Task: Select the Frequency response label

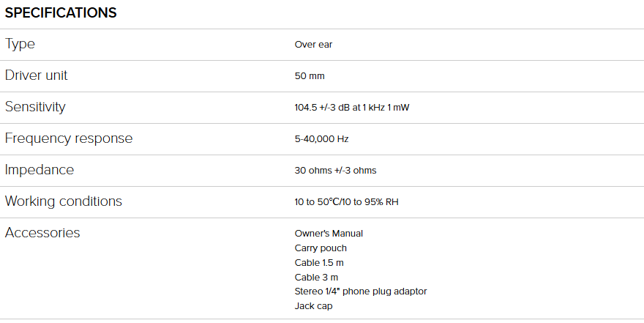Action: 69,138
